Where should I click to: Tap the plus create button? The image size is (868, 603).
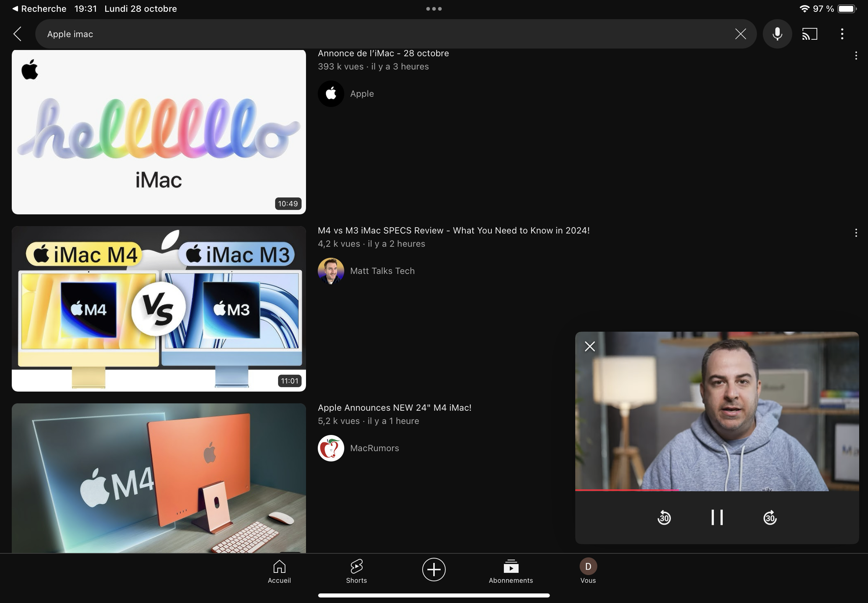tap(433, 570)
